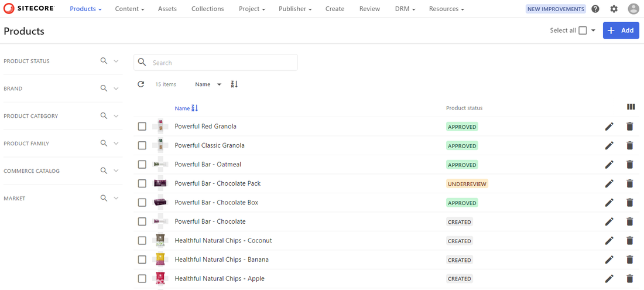The image size is (644, 290).
Task: Select Powerful Bar - Chocolate Box checkbox
Action: coord(142,203)
